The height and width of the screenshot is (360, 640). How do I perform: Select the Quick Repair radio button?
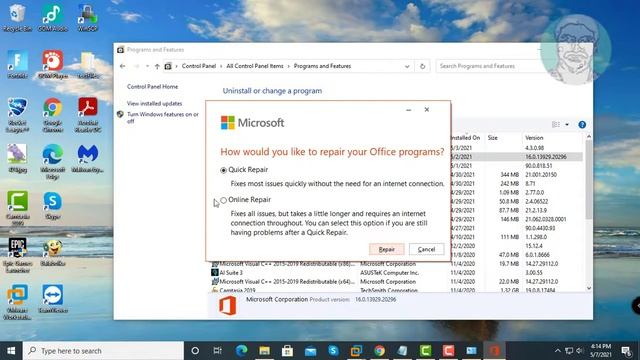click(x=223, y=170)
